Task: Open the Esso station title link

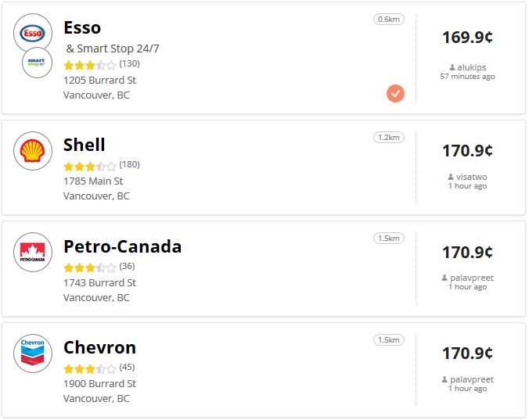Action: [x=82, y=28]
